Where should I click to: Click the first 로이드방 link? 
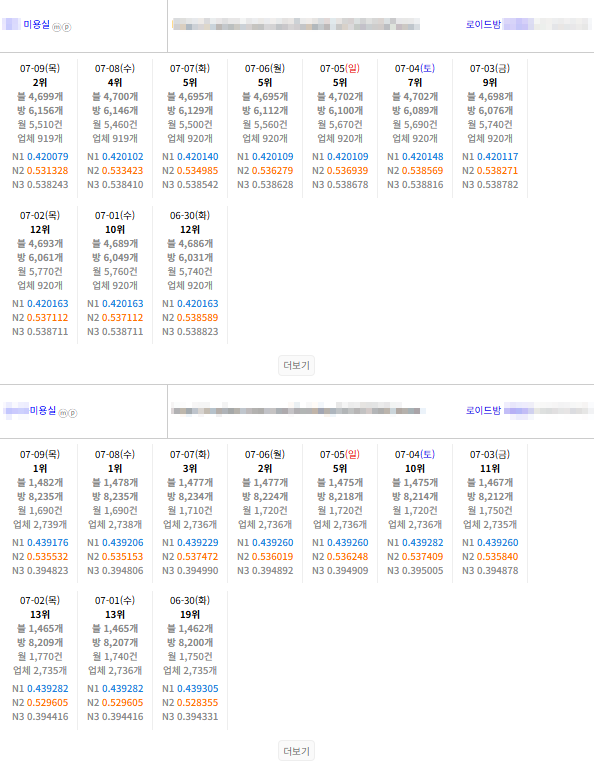tap(483, 24)
